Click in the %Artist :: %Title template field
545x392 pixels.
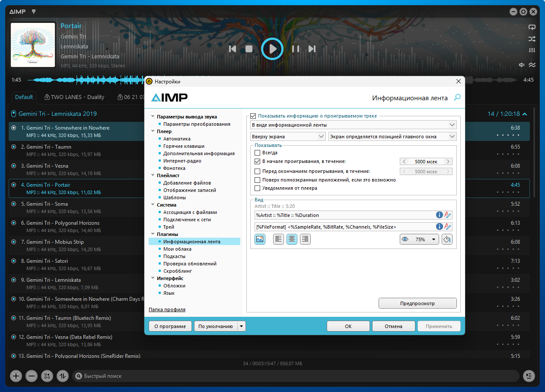pyautogui.click(x=344, y=215)
